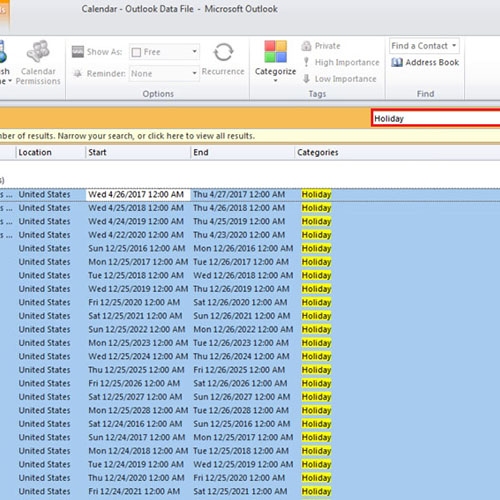
Task: Sort by Start column header
Action: tap(138, 152)
